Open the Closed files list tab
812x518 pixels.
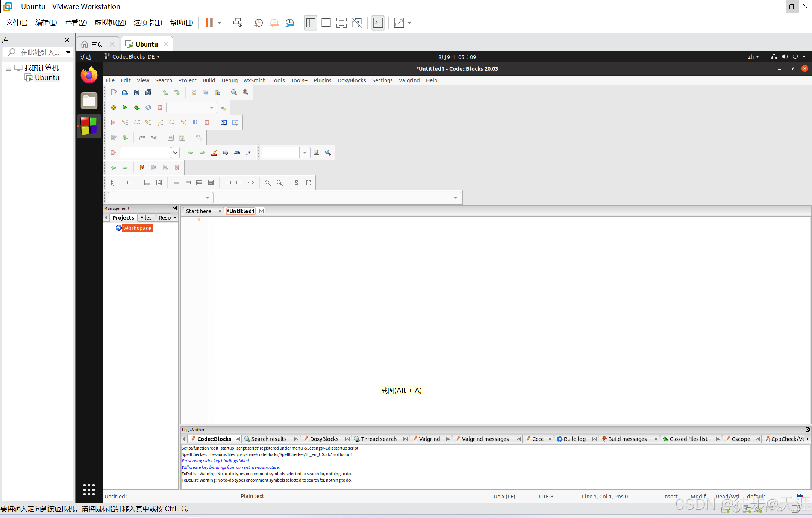[688, 439]
